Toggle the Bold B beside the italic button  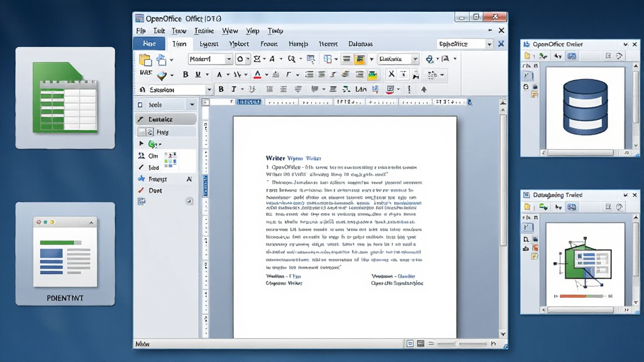click(x=221, y=89)
